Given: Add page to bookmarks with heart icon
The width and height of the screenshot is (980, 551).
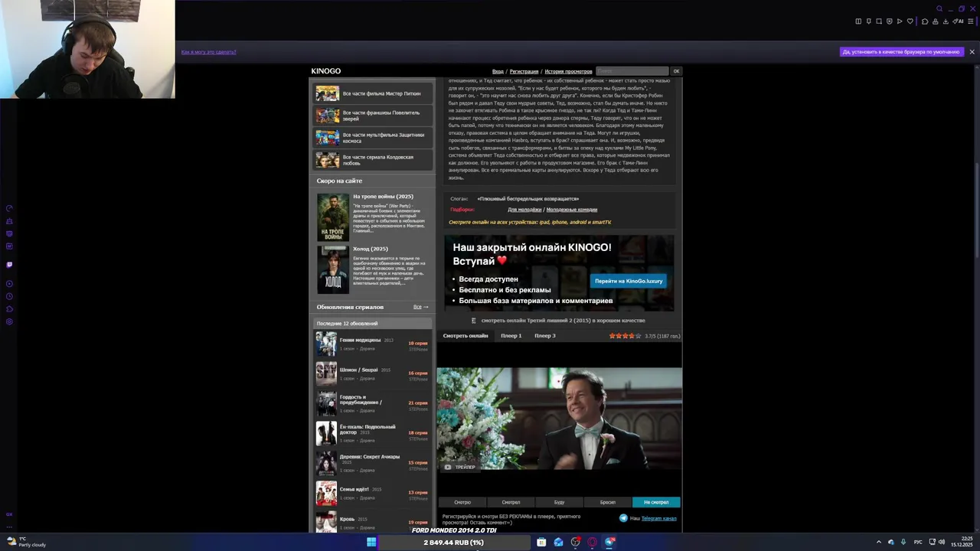Looking at the screenshot, I should (910, 21).
